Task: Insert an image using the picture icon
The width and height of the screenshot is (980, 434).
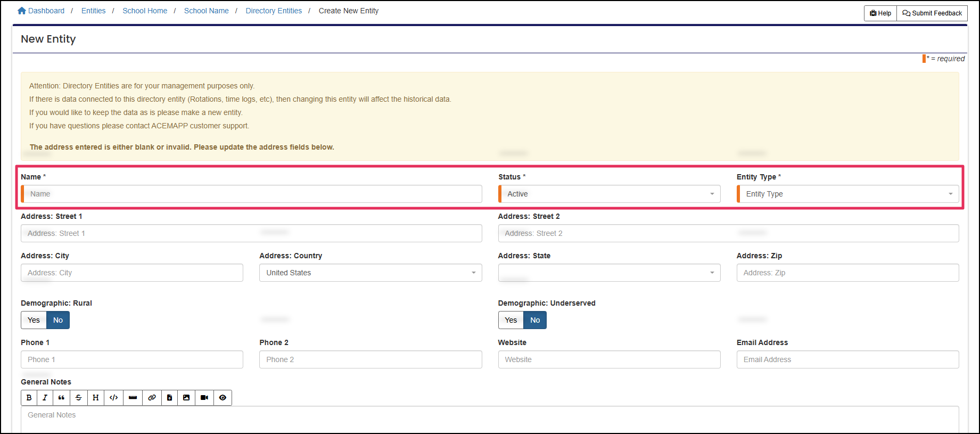Action: 186,398
